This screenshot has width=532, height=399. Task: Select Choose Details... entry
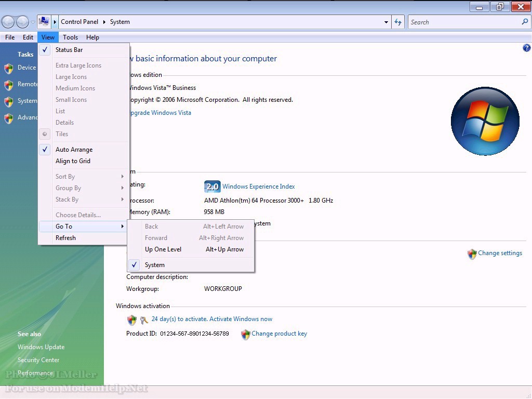(x=84, y=215)
